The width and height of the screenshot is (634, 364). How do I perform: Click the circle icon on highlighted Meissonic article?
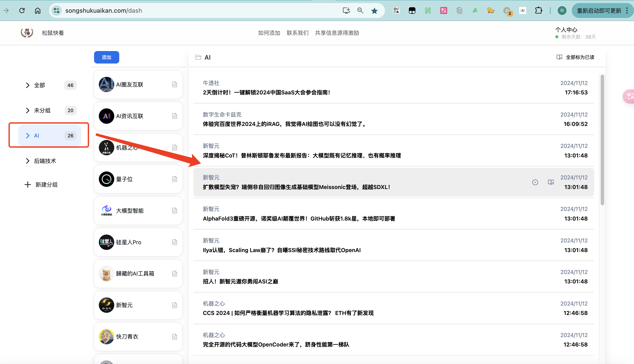(535, 182)
